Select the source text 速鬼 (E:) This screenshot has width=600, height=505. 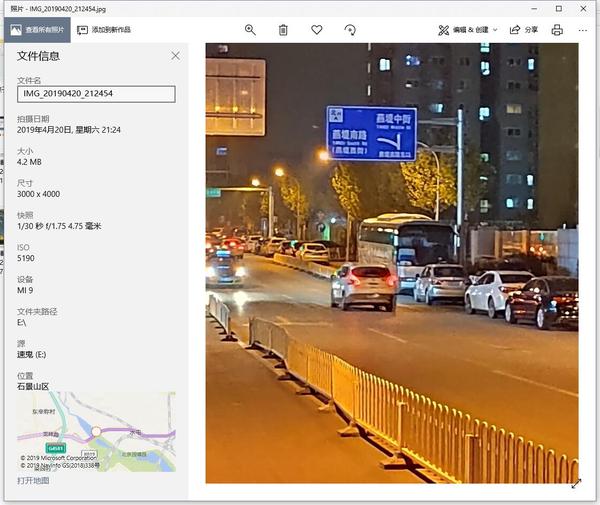tap(32, 355)
